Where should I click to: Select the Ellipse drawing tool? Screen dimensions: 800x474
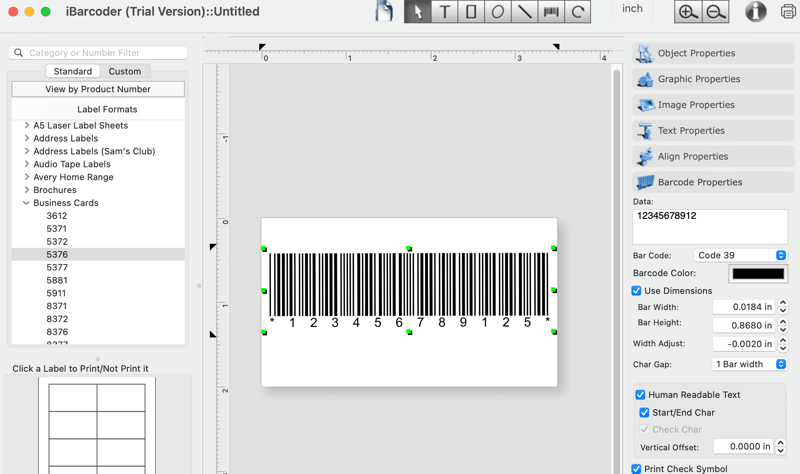497,12
